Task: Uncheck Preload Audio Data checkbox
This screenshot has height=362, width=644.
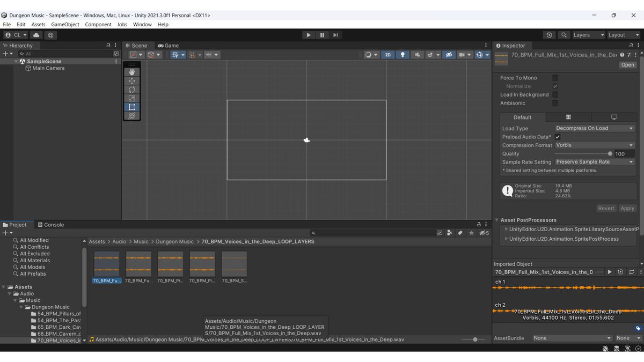Action: pyautogui.click(x=558, y=137)
